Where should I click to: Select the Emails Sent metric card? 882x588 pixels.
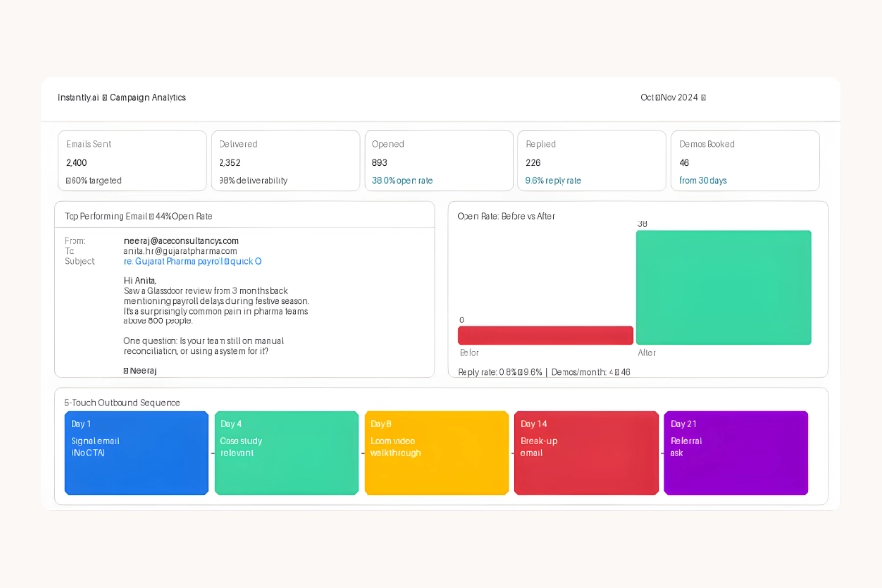pyautogui.click(x=131, y=161)
